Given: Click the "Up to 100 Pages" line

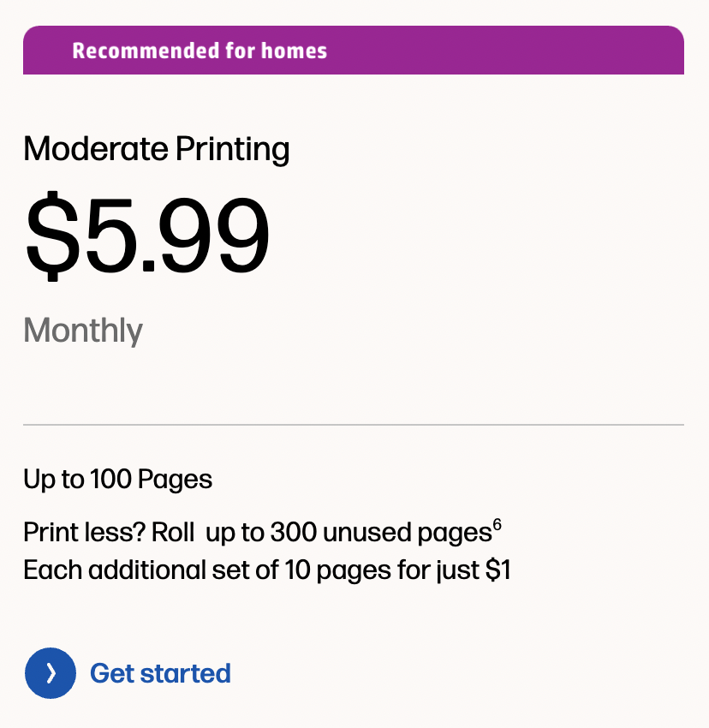Looking at the screenshot, I should (x=117, y=480).
